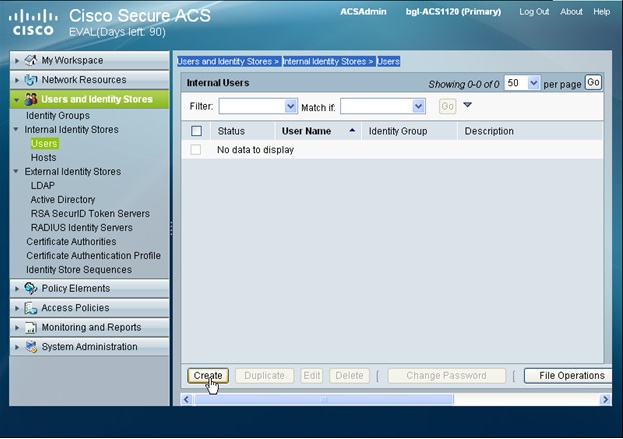Screen dimensions: 623x439
Task: Open Access Policies menu
Action: [x=89, y=308]
